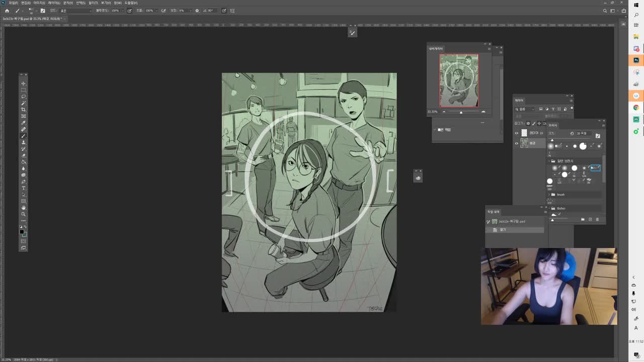
Task: Switch to the 브러시 panel tab
Action: click(x=552, y=125)
